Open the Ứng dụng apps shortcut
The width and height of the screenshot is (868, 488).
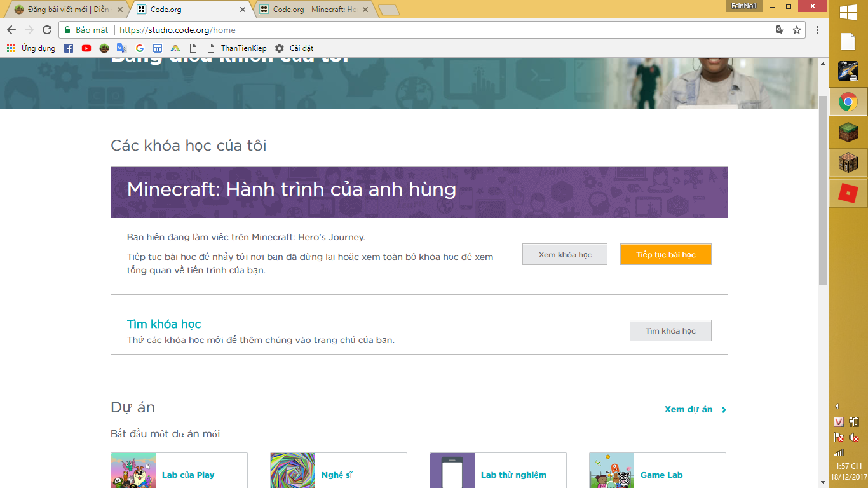pos(31,48)
